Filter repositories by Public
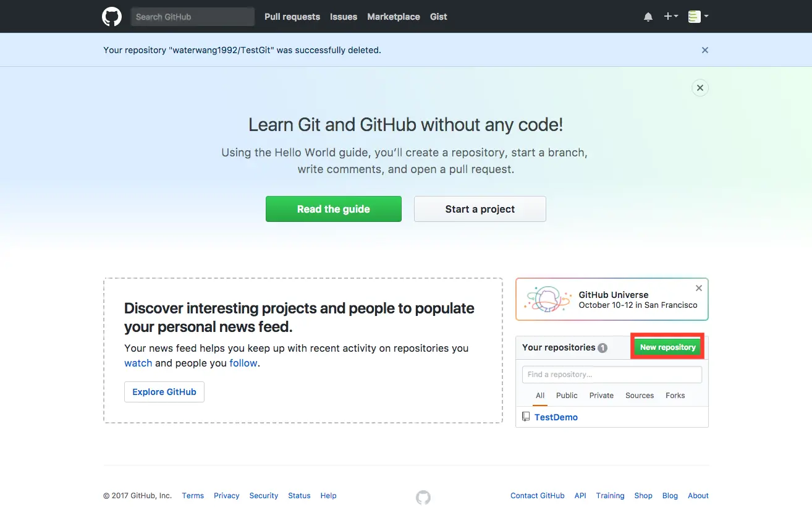 (x=567, y=396)
